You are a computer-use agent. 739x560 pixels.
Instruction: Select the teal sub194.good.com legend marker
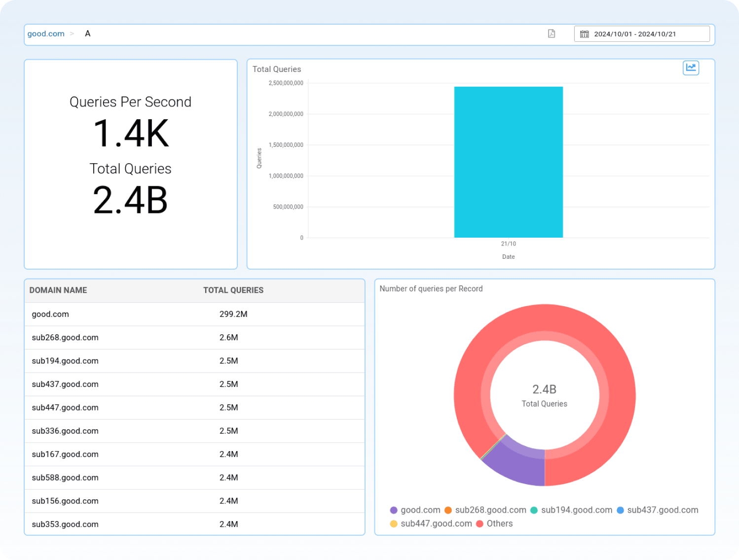point(534,510)
